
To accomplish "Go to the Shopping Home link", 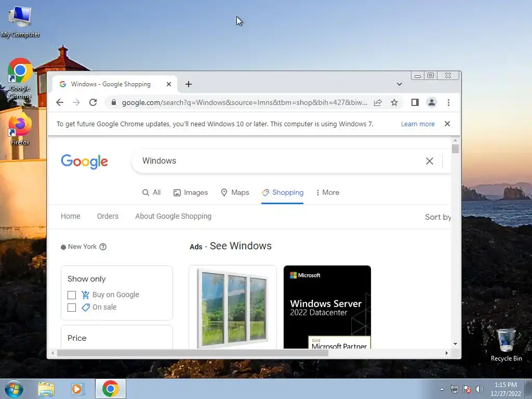I will (71, 216).
